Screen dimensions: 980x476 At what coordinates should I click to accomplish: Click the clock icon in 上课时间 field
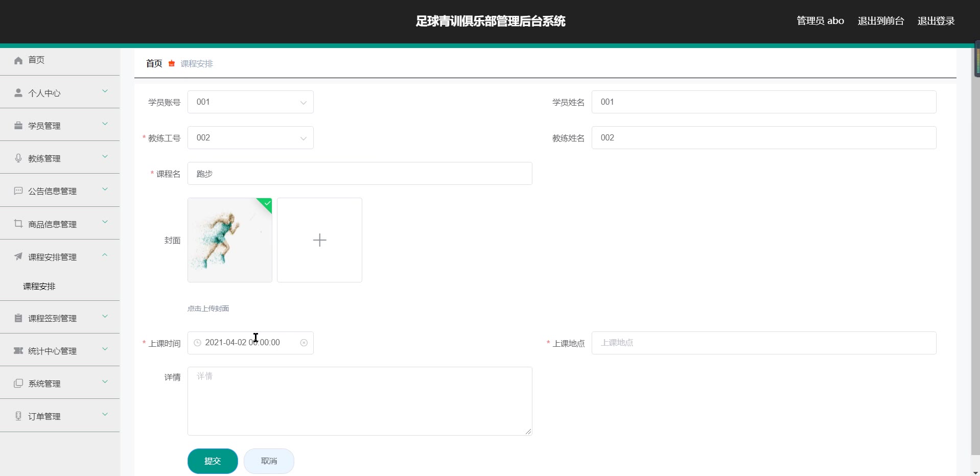point(198,343)
